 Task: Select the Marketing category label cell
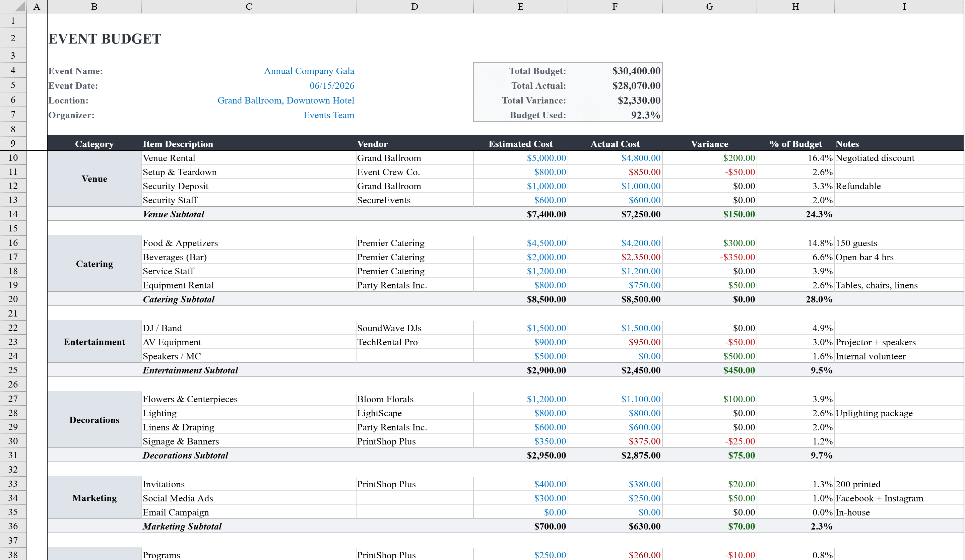94,498
